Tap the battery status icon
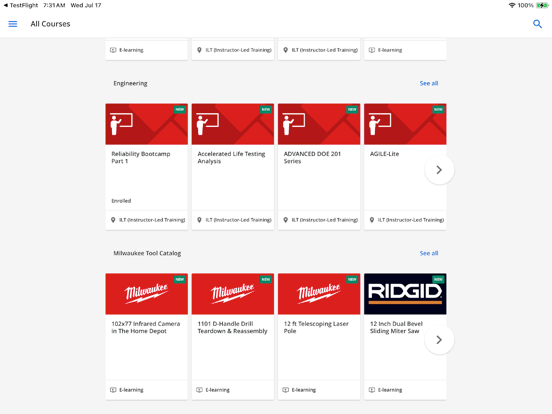 (542, 5)
